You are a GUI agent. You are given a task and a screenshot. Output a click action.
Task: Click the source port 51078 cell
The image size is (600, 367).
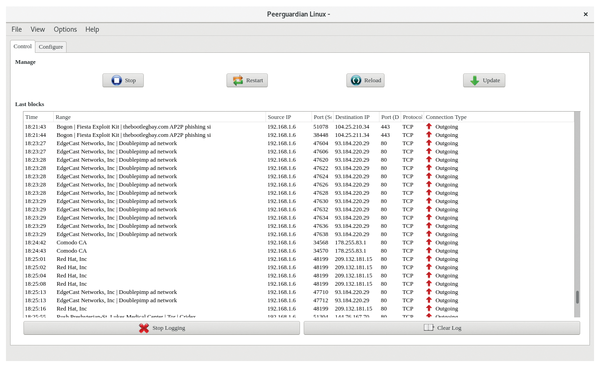321,127
